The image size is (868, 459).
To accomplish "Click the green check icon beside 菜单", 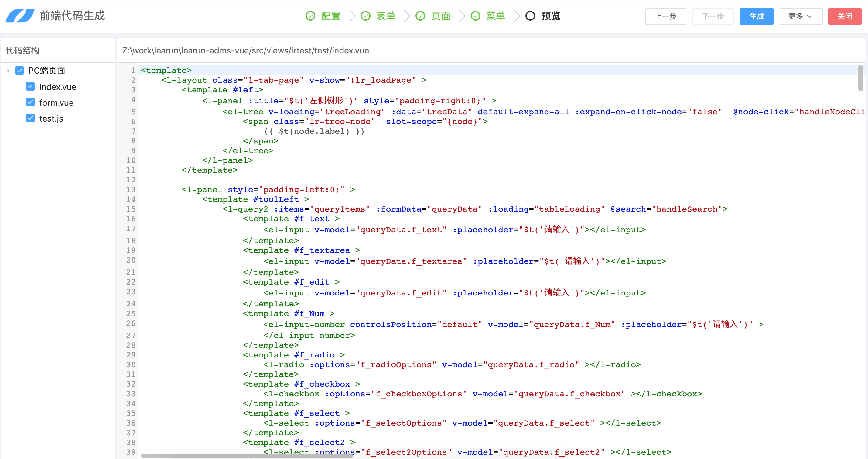I will pos(475,16).
